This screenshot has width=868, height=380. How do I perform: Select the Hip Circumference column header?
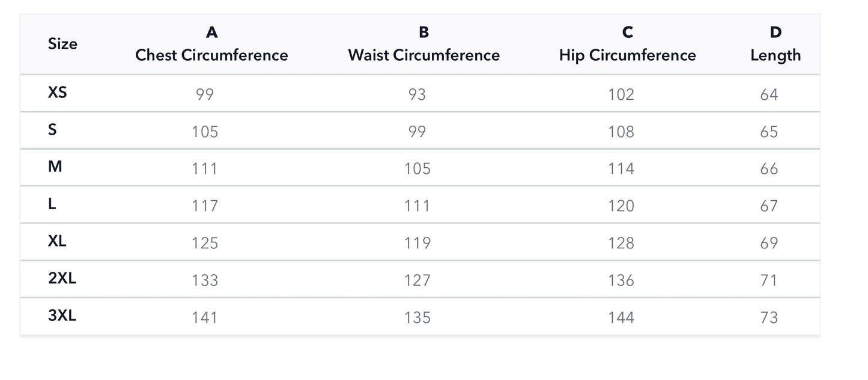pyautogui.click(x=627, y=55)
